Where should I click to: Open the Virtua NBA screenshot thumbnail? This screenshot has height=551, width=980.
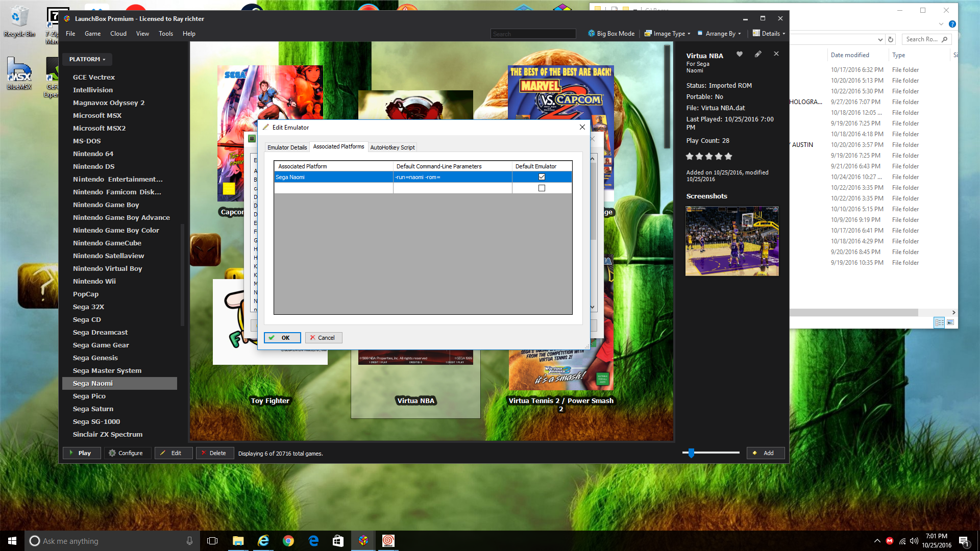tap(732, 241)
